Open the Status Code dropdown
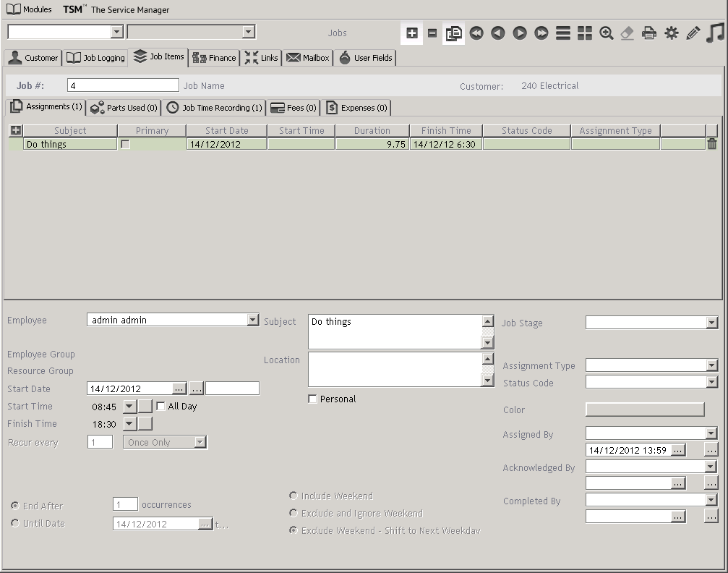Image resolution: width=728 pixels, height=573 pixels. point(711,382)
